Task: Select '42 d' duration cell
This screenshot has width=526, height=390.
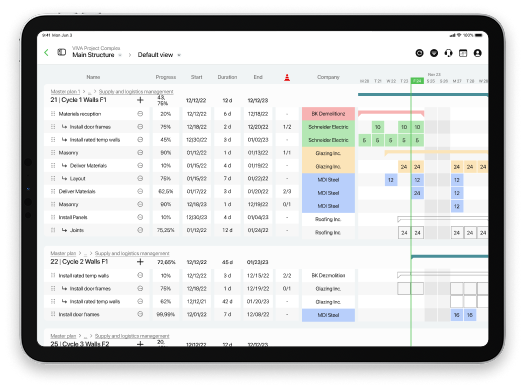Action: (x=227, y=301)
